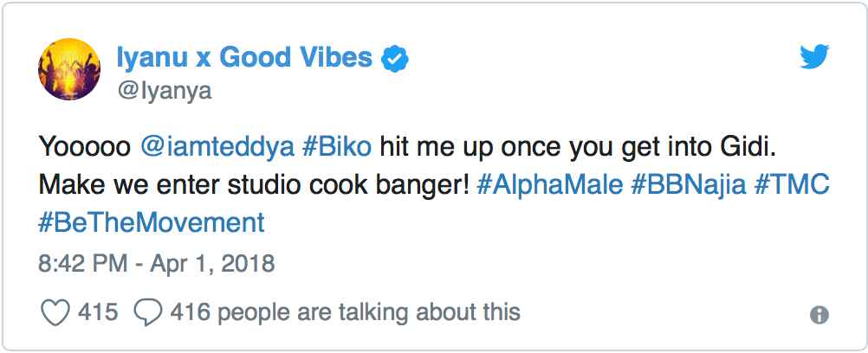Click the Twitter bird logo
Screen dimensions: 868x353
coord(815,59)
